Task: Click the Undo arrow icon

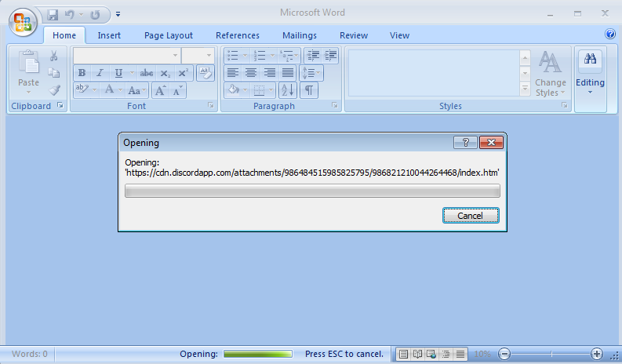Action: [70, 15]
